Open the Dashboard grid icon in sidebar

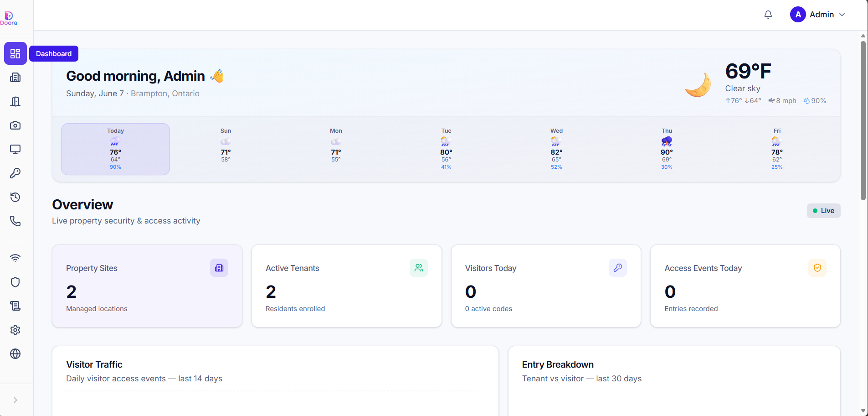click(x=15, y=53)
